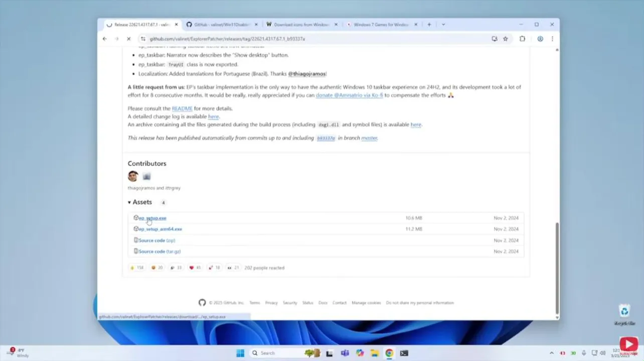This screenshot has height=361, width=644.
Task: Open commit b93337a link
Action: click(x=326, y=138)
